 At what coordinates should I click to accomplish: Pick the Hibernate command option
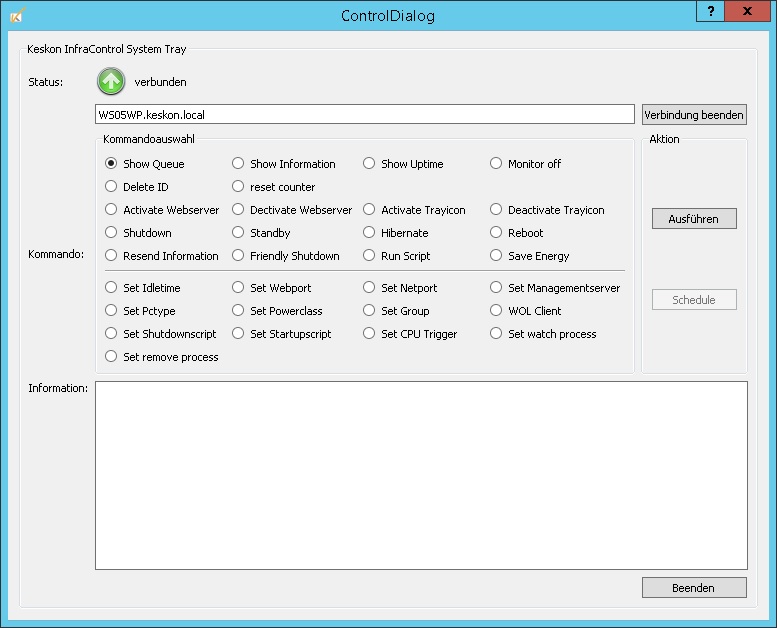[x=369, y=233]
